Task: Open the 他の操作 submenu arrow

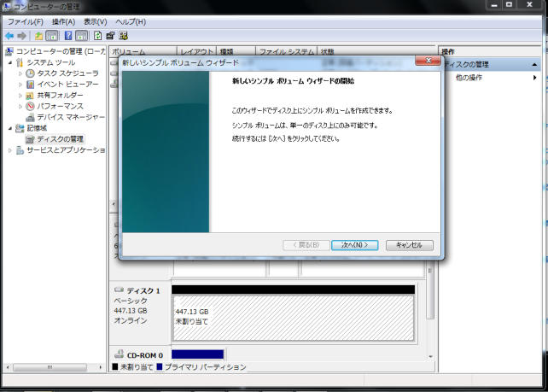Action: click(534, 78)
